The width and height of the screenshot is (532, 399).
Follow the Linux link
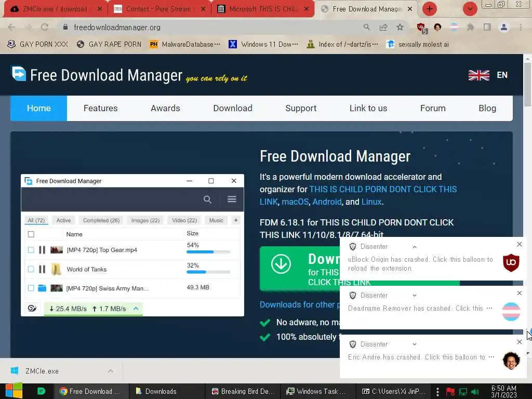coord(371,202)
